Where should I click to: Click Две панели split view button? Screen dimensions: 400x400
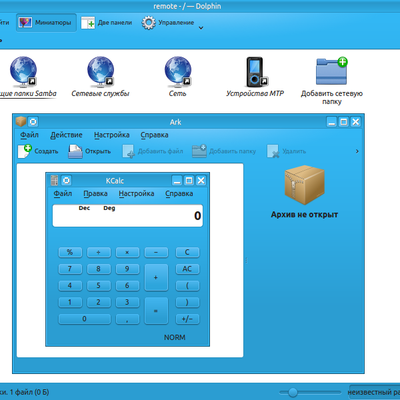[107, 23]
